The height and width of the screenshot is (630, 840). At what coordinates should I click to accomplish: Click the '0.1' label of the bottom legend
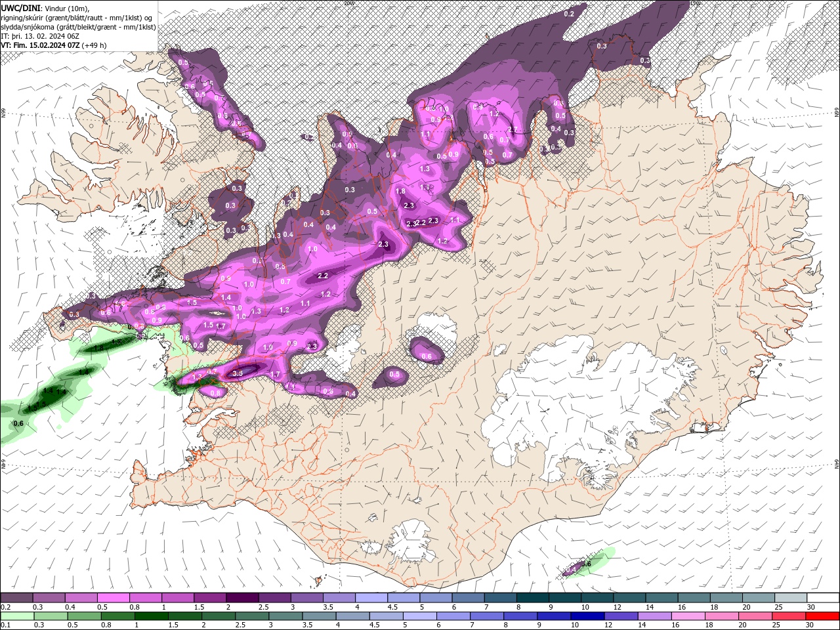point(5,625)
